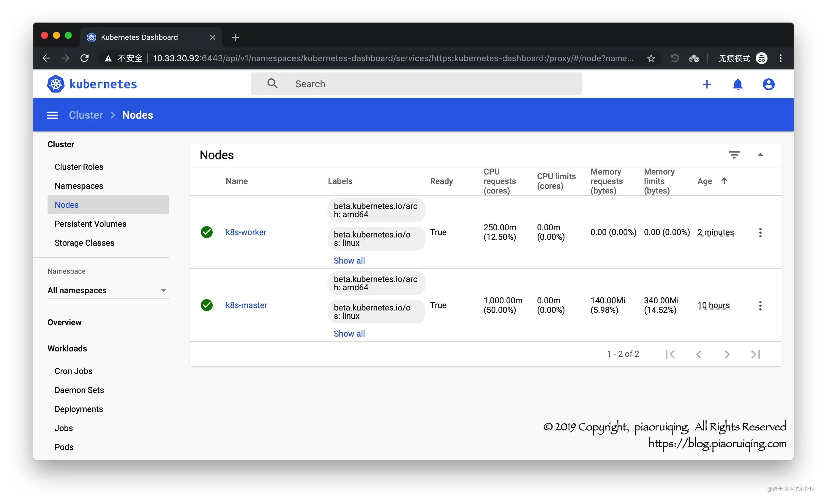
Task: Click the Nodes filter icon
Action: [734, 155]
